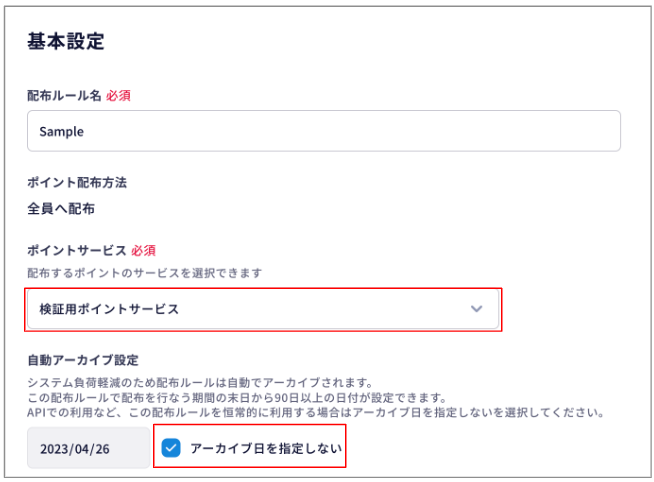This screenshot has height=482, width=654.
Task: Click the APIでの利用など description line
Action: [x=312, y=412]
